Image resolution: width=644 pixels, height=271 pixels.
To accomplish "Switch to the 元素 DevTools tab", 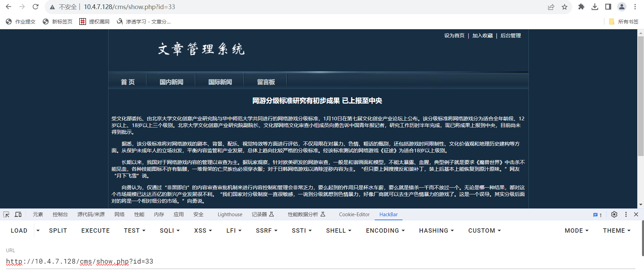I will (x=38, y=215).
